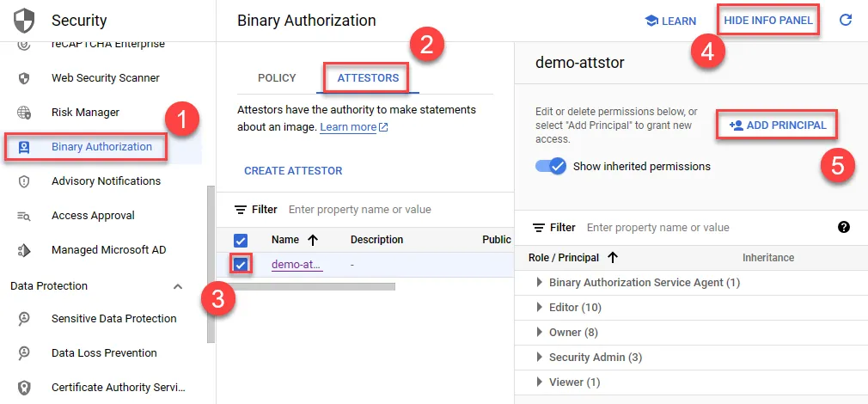Click the CREATE ATTESTOR button
This screenshot has width=868, height=404.
click(293, 171)
